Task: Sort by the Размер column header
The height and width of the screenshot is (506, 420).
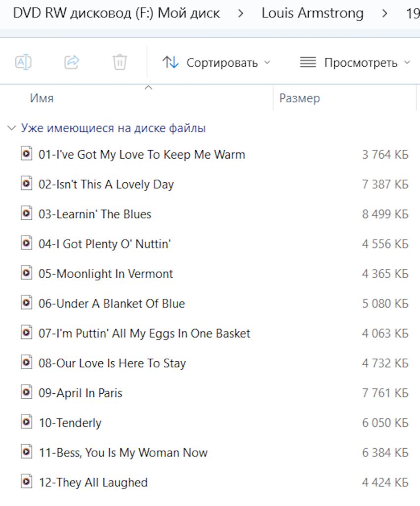Action: 299,98
